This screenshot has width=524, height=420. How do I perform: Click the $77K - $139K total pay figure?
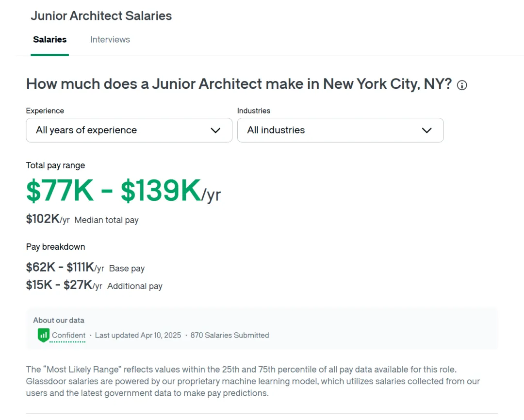(x=123, y=191)
